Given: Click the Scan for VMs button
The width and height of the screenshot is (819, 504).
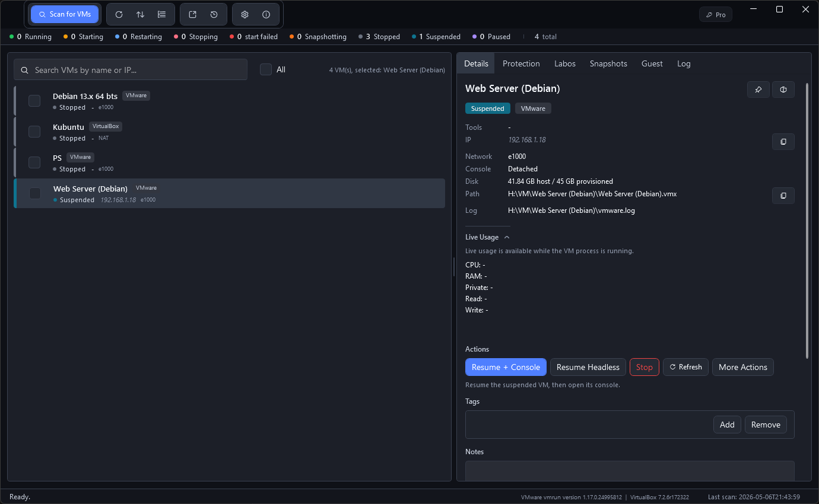Looking at the screenshot, I should (65, 14).
